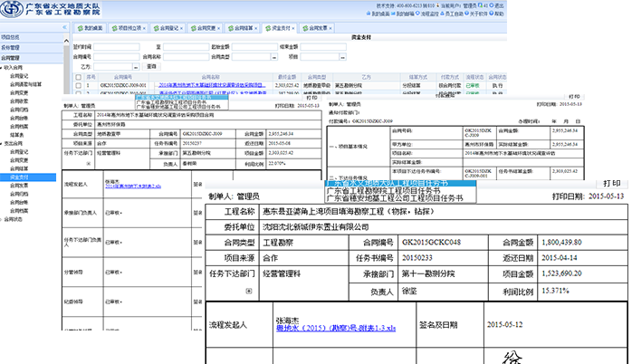
Task: Switch to the 项目待立项 tab
Action: click(129, 28)
